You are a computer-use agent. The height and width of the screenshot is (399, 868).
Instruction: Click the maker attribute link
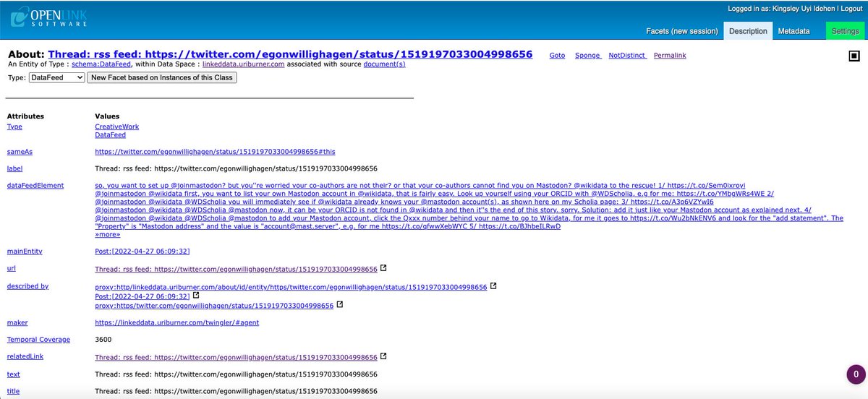(17, 322)
